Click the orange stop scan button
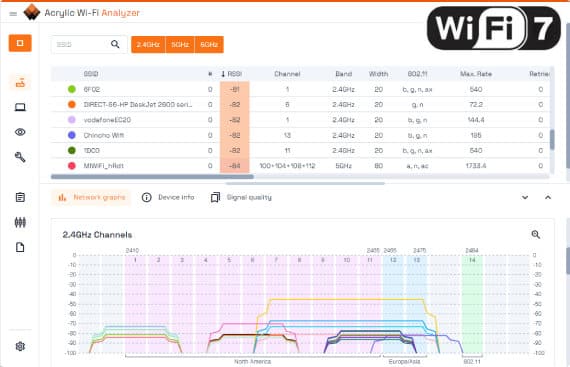Image resolution: width=570 pixels, height=367 pixels. point(20,43)
